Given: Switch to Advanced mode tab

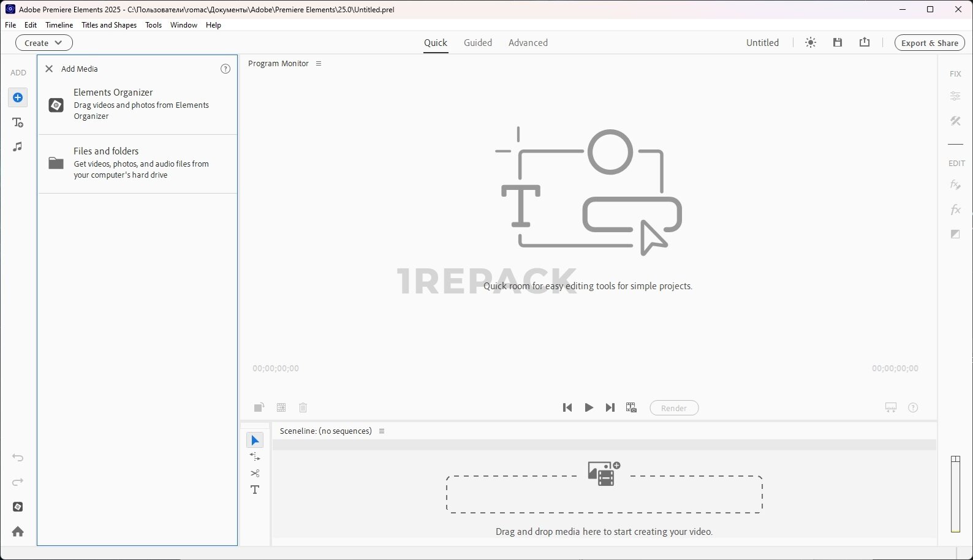Looking at the screenshot, I should 528,43.
